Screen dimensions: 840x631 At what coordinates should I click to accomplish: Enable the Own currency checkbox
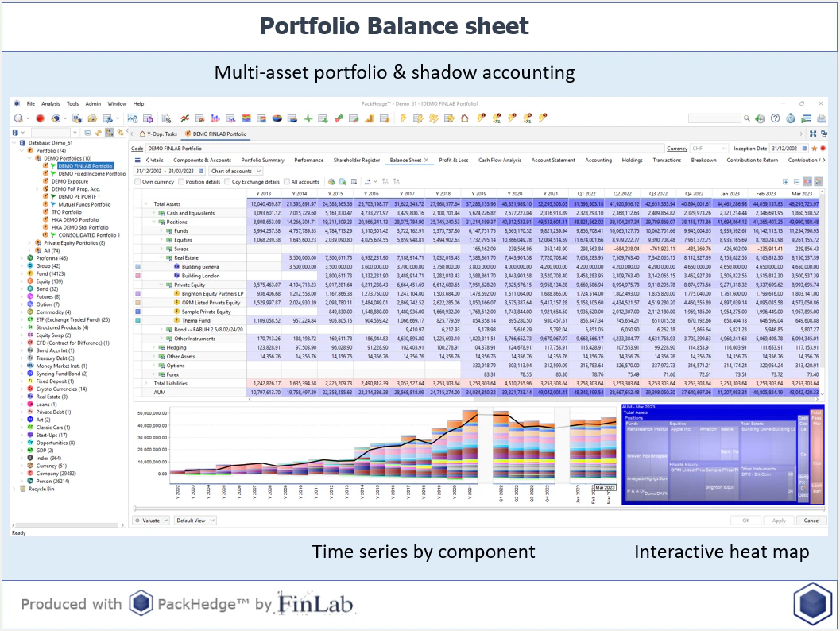click(138, 181)
